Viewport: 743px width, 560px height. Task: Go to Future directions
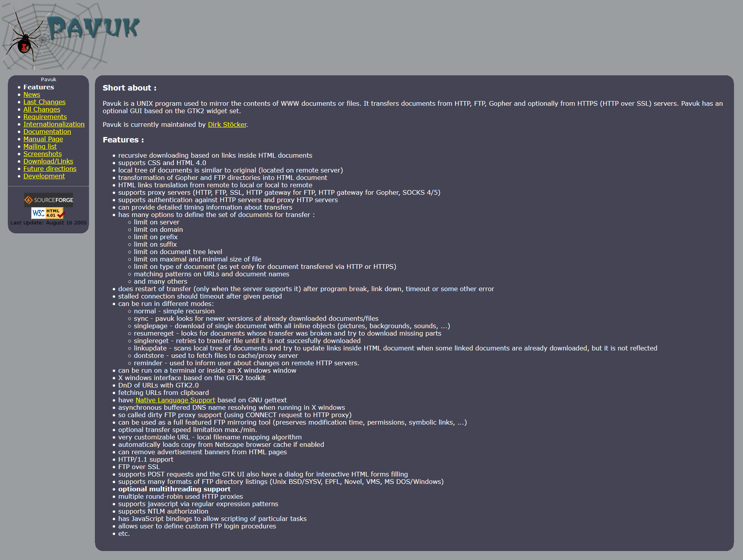click(50, 169)
